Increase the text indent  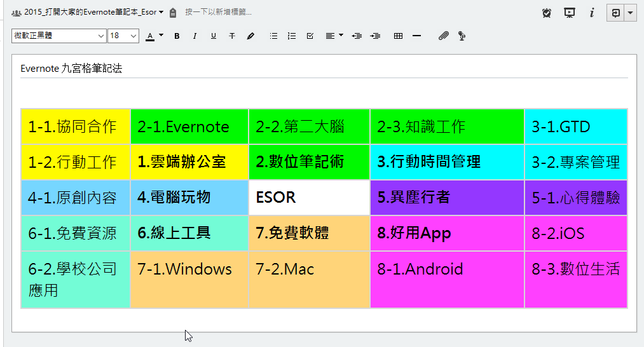[375, 36]
